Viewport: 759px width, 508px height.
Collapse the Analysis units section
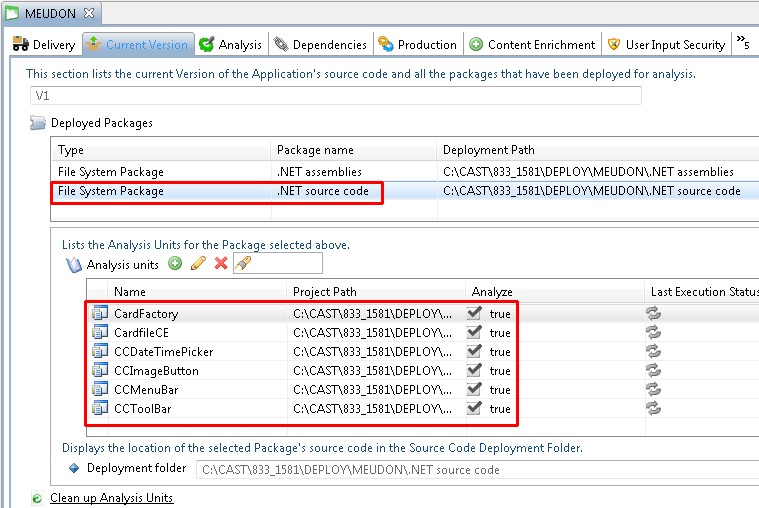pos(73,265)
